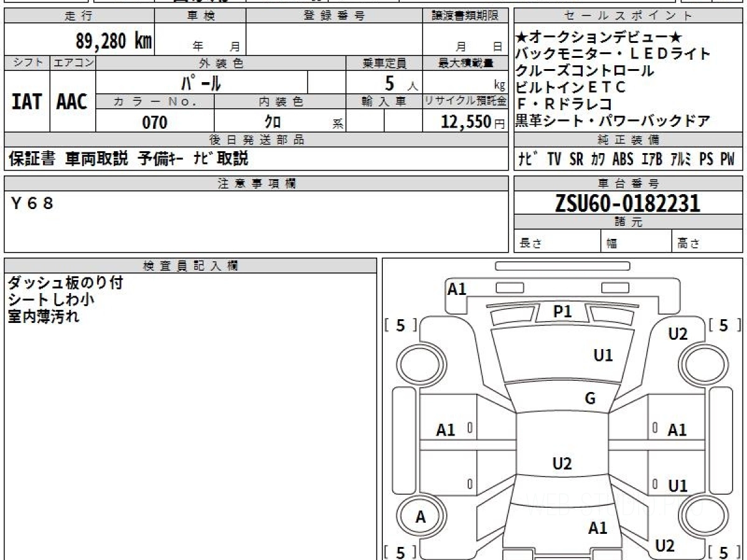Click inspector note シートしわ小
The image size is (747, 560).
point(51,300)
